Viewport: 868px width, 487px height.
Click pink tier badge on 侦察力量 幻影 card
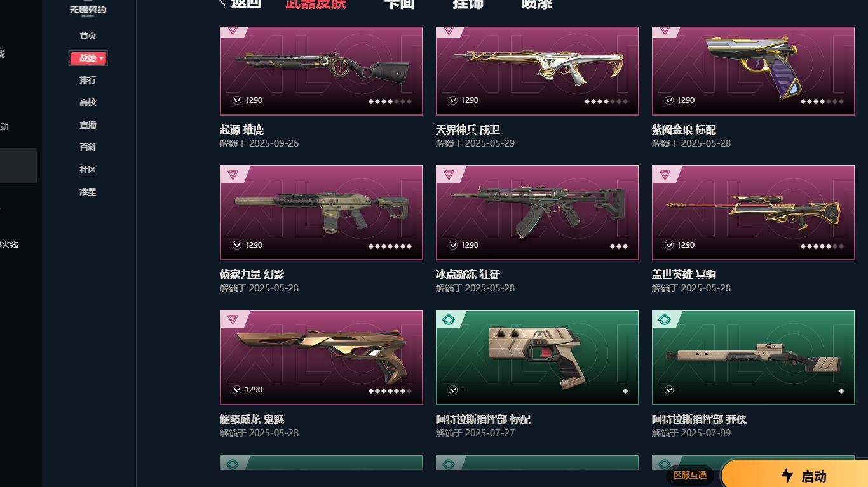pos(233,175)
